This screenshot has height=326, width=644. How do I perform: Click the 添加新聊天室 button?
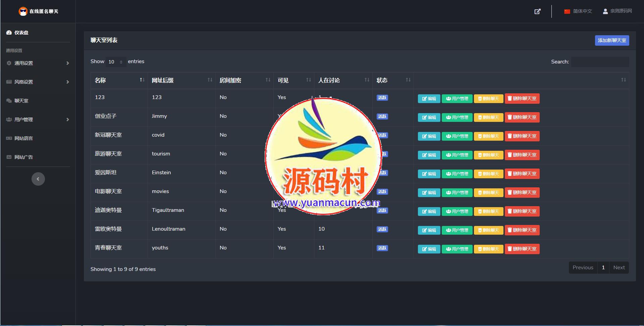(x=612, y=40)
